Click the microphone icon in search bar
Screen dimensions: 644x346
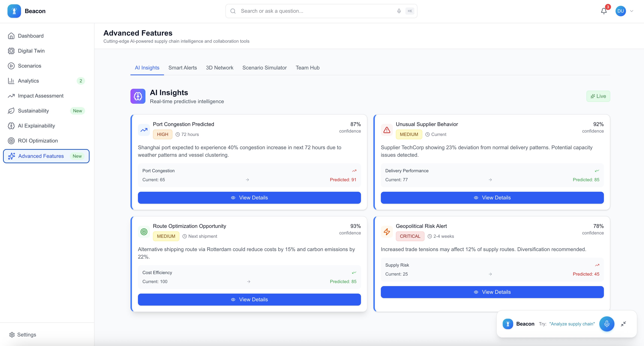pos(399,11)
